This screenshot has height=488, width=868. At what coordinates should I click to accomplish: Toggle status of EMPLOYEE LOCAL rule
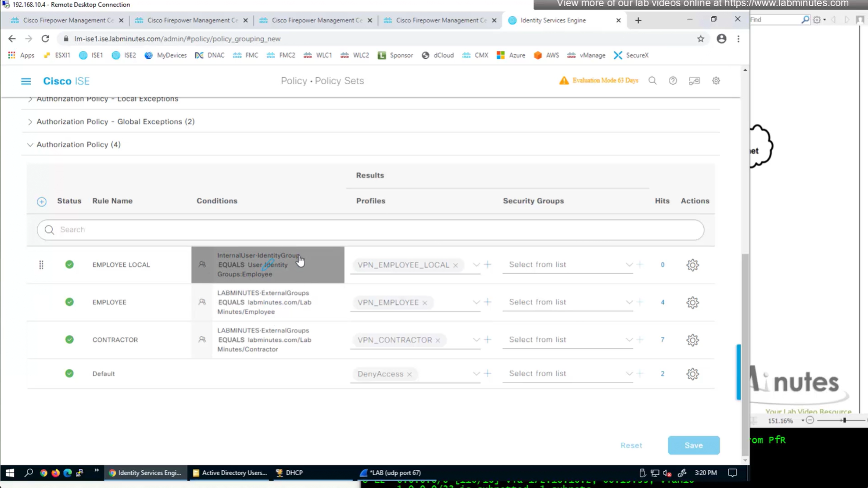pos(69,265)
